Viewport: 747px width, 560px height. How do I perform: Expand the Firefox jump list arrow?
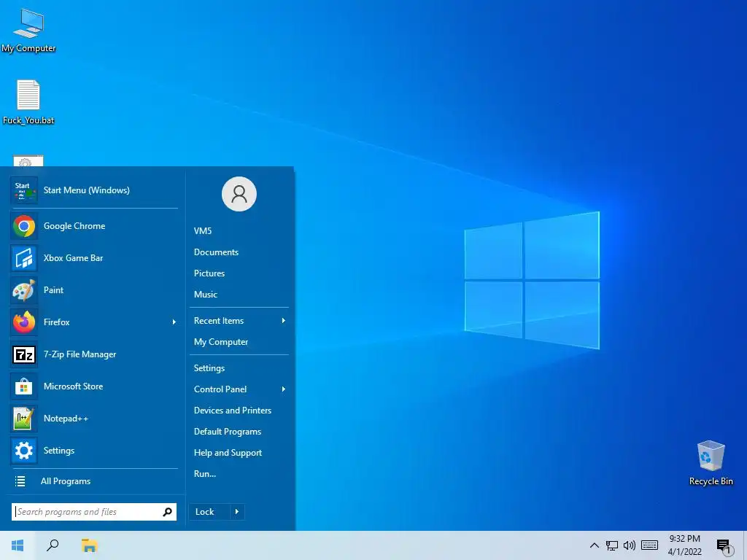(174, 322)
